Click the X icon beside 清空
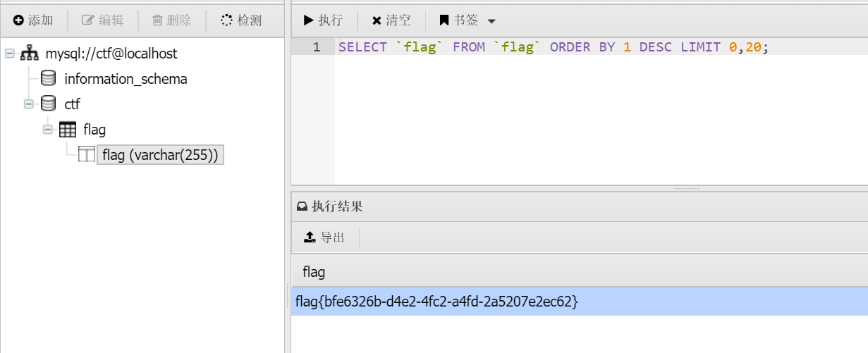This screenshot has height=353, width=868. (x=377, y=20)
